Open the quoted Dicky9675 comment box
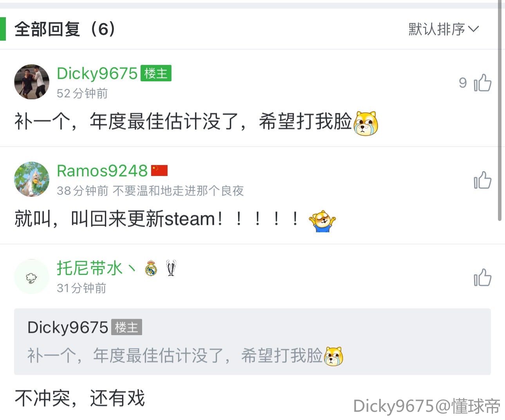The height and width of the screenshot is (420, 505). (252, 341)
